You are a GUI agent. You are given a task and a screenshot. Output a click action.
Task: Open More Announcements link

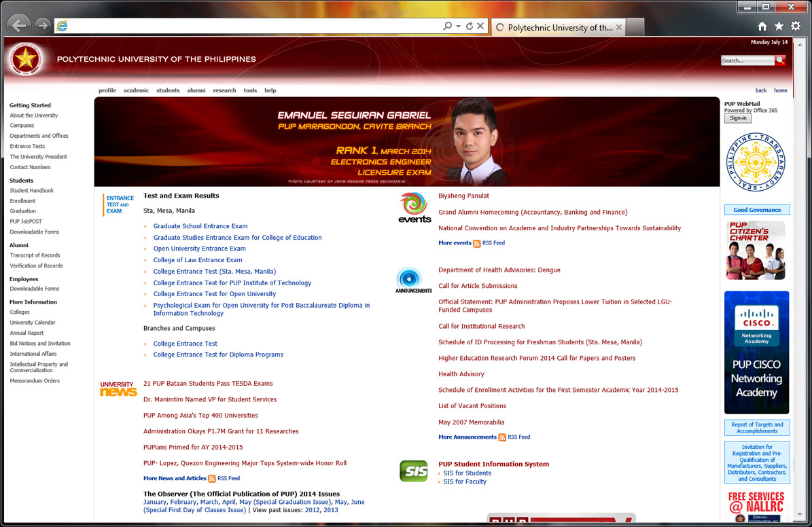[467, 437]
